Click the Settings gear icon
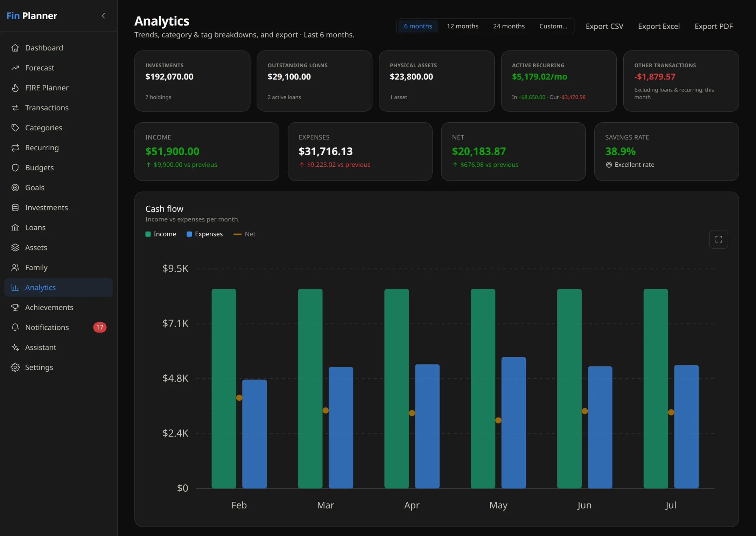 point(15,367)
